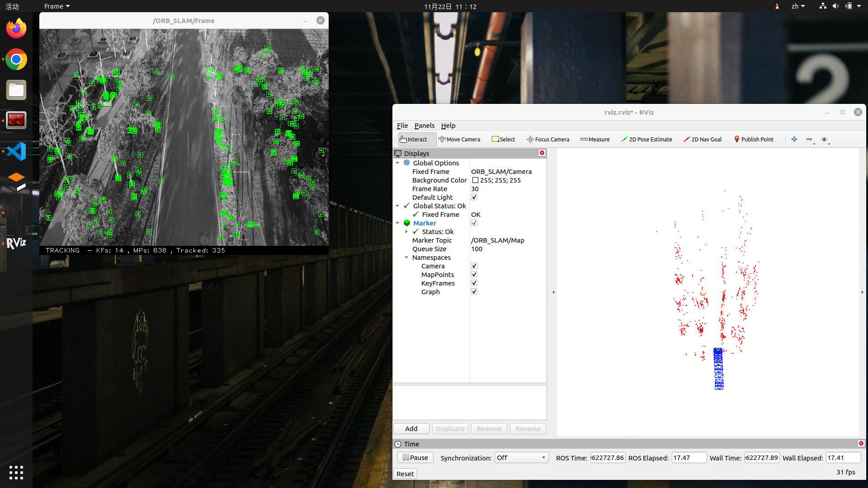
Task: Open the File menu
Action: [402, 126]
